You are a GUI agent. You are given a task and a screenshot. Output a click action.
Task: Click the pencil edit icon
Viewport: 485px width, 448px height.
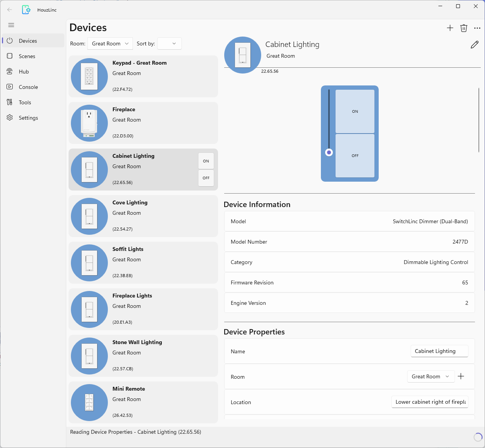(475, 45)
